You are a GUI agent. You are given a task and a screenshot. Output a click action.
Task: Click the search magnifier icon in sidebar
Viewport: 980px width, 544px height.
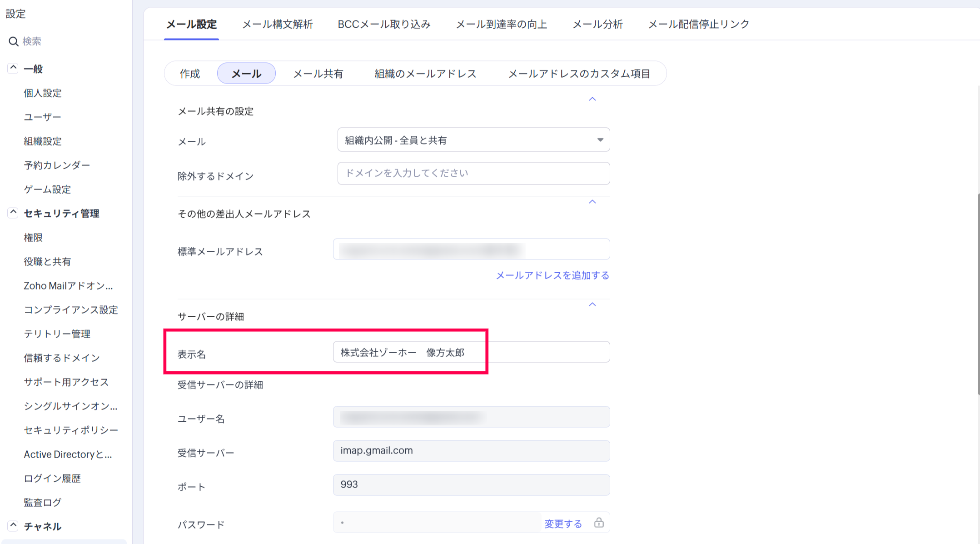click(13, 41)
